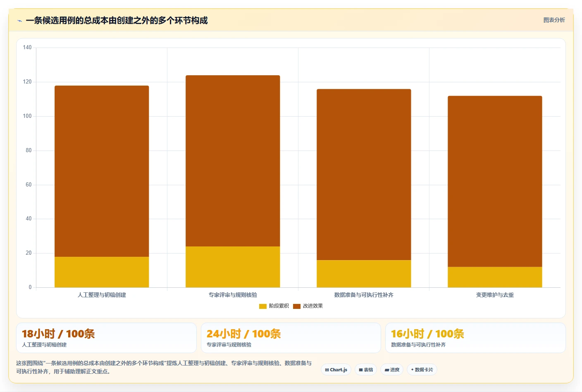The height and width of the screenshot is (392, 582).
Task: Click the brown bar segment for 变更维护与去重
Action: [x=495, y=182]
